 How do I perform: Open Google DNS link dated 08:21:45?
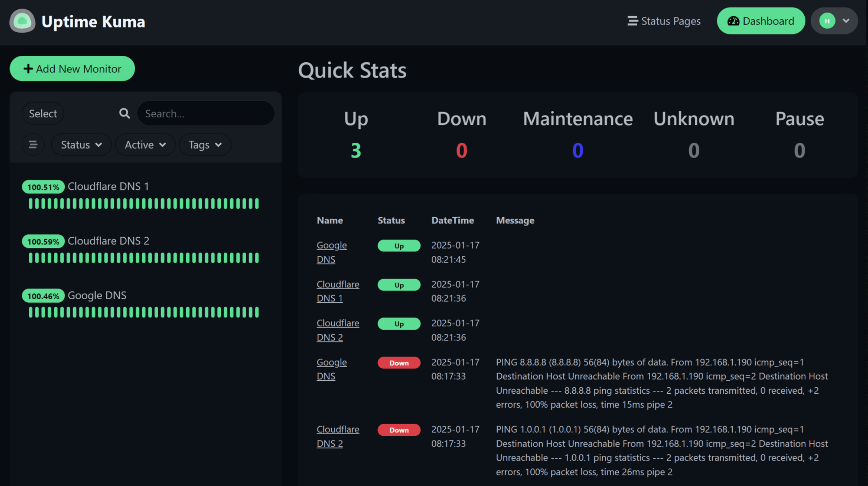(332, 252)
